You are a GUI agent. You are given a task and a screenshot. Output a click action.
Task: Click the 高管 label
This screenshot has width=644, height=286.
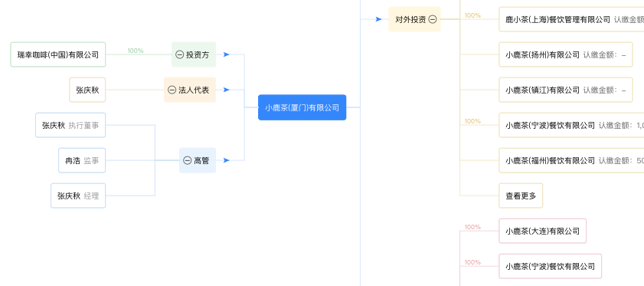point(201,160)
